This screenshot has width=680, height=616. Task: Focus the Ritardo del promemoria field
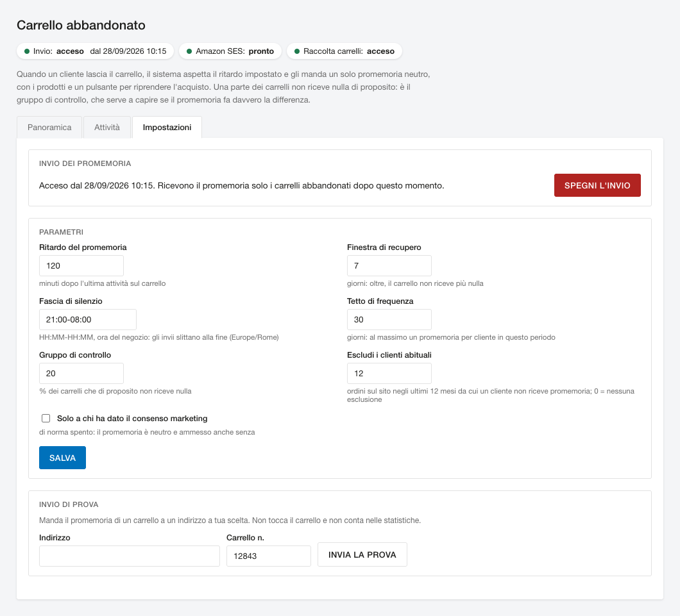tap(81, 265)
